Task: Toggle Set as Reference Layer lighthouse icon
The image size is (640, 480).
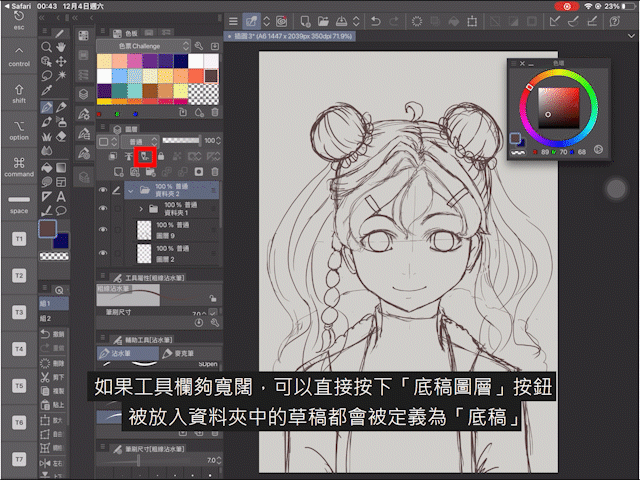Action: click(129, 156)
